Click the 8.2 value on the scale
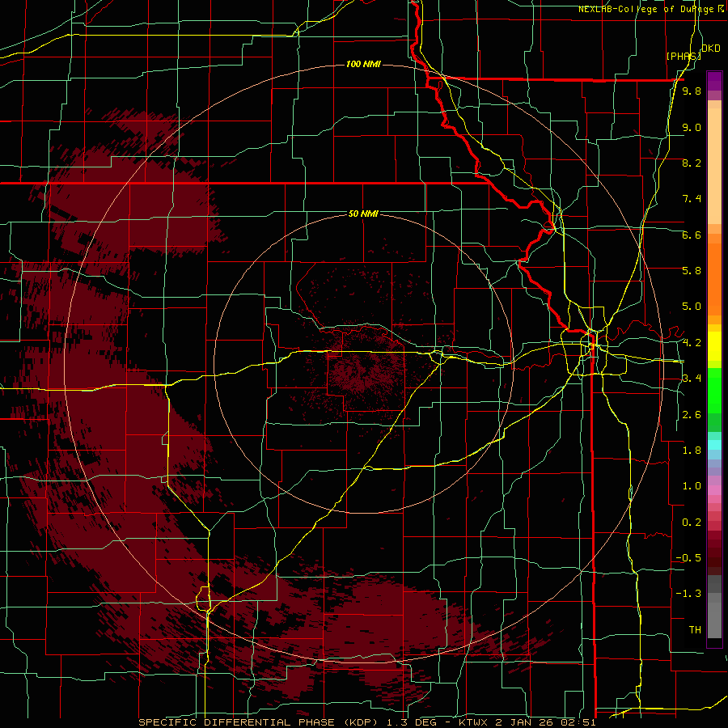 point(692,163)
